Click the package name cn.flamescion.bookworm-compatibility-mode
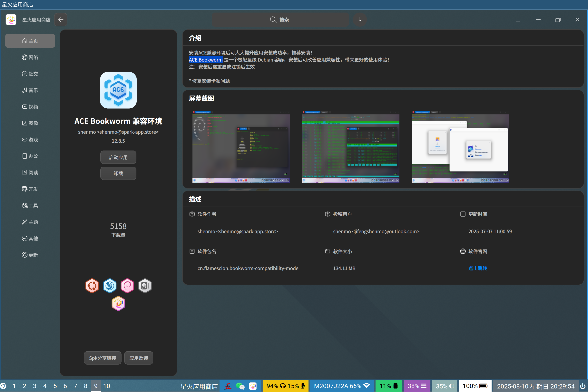The height and width of the screenshot is (392, 588). pyautogui.click(x=248, y=268)
